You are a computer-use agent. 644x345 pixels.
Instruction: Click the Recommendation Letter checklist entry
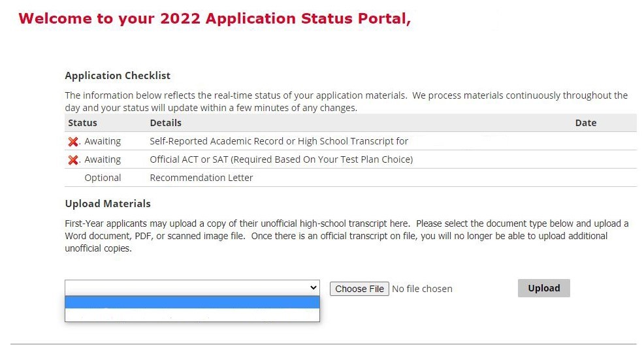pyautogui.click(x=201, y=178)
